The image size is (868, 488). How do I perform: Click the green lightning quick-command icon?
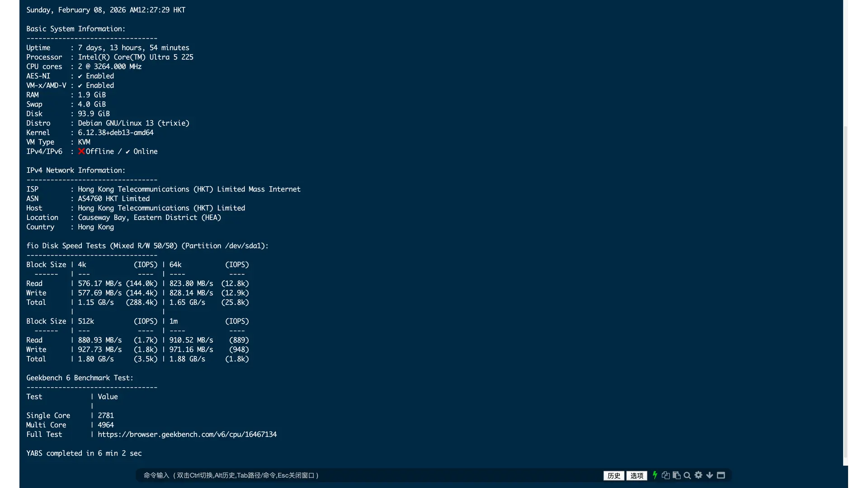click(x=655, y=475)
